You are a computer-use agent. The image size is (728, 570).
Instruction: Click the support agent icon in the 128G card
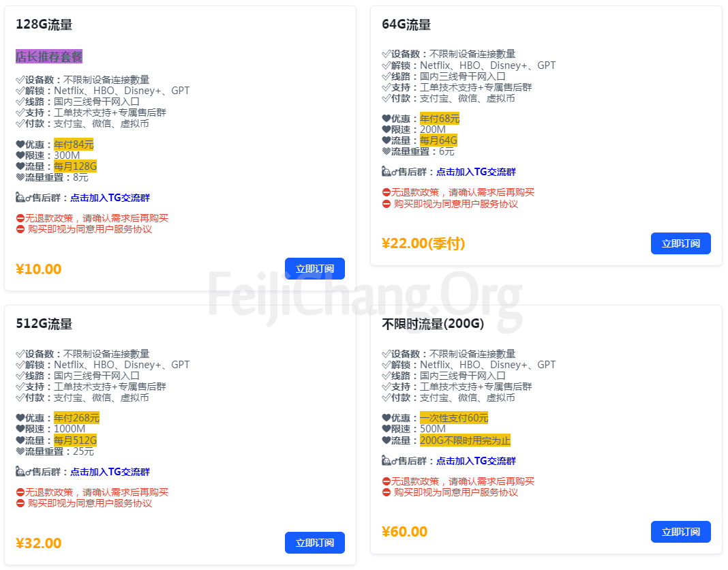pyautogui.click(x=20, y=198)
